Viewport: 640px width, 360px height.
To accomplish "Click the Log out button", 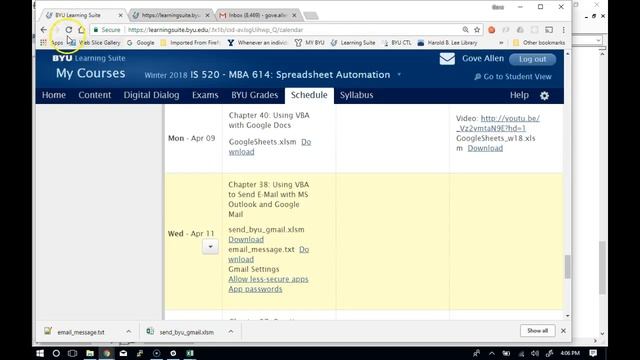I will pyautogui.click(x=532, y=59).
